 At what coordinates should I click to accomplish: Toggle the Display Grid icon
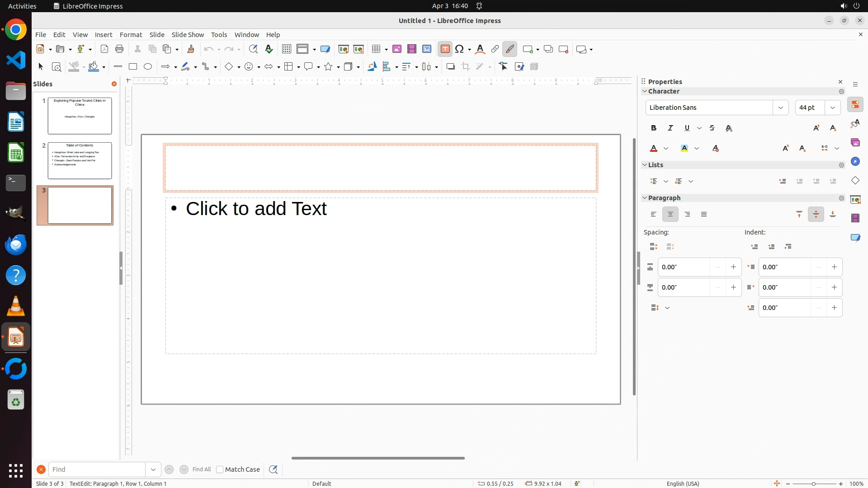click(286, 49)
